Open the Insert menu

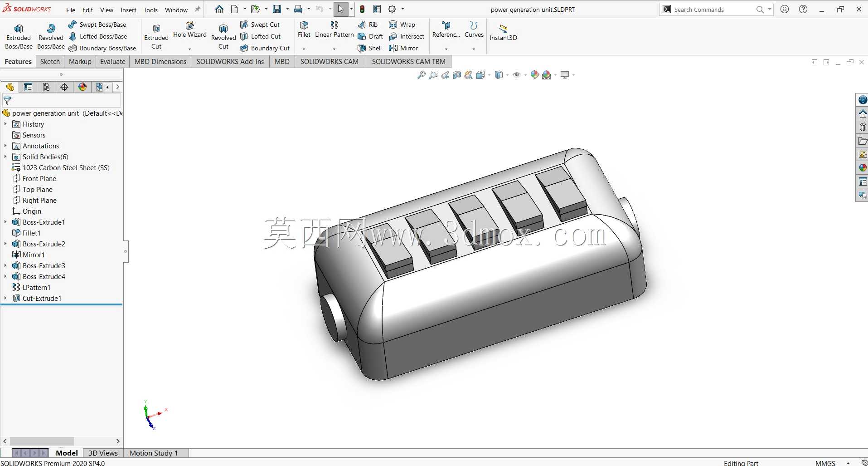click(x=128, y=10)
